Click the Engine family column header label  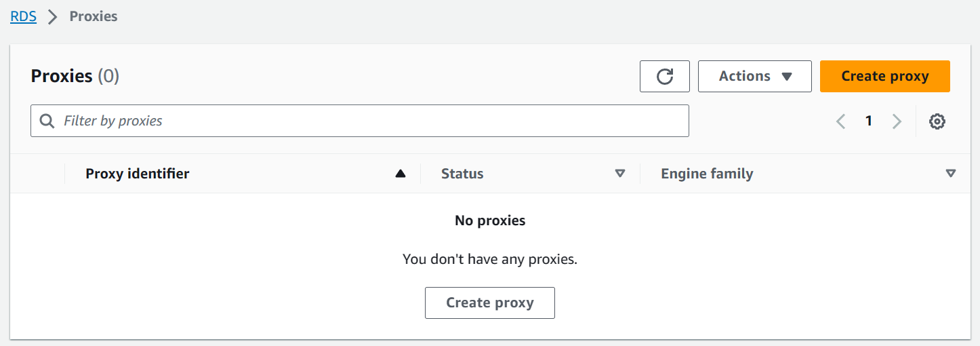pos(707,174)
